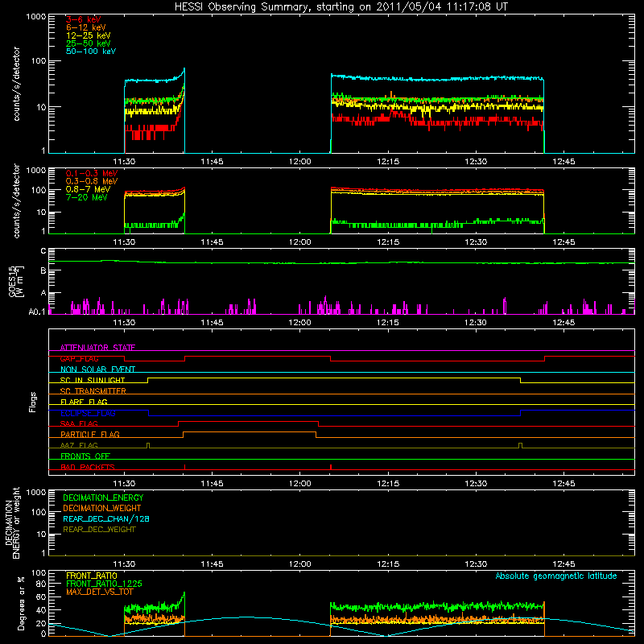Click the 0.1-0.3 MeV legend label
This screenshot has height=644, width=644.
pos(92,173)
